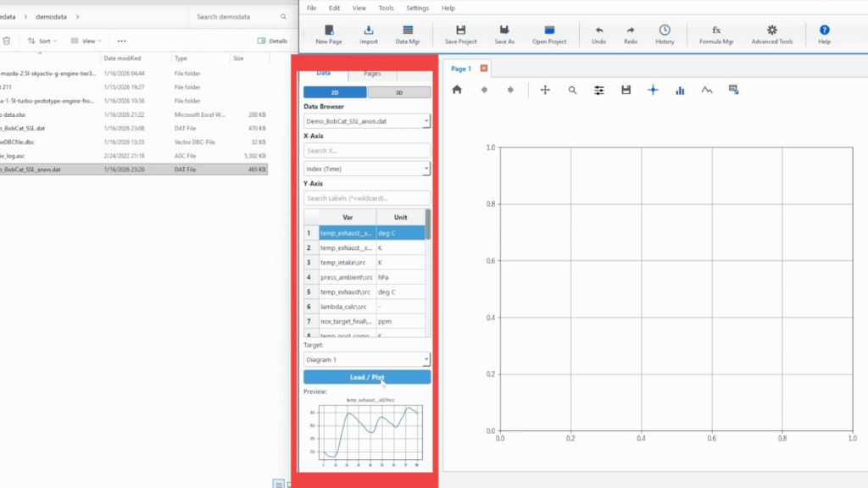Open plot configure sliders icon
868x488 pixels.
coord(599,90)
